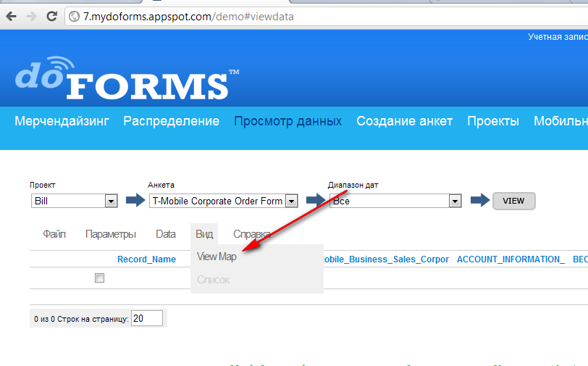Click the browser forward arrow
The image size is (588, 366).
pyautogui.click(x=32, y=15)
